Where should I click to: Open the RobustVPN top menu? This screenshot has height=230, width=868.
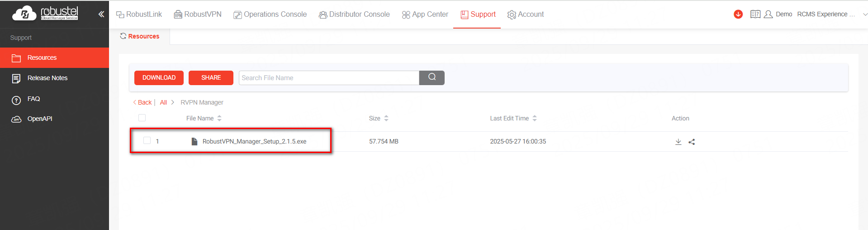(x=198, y=14)
